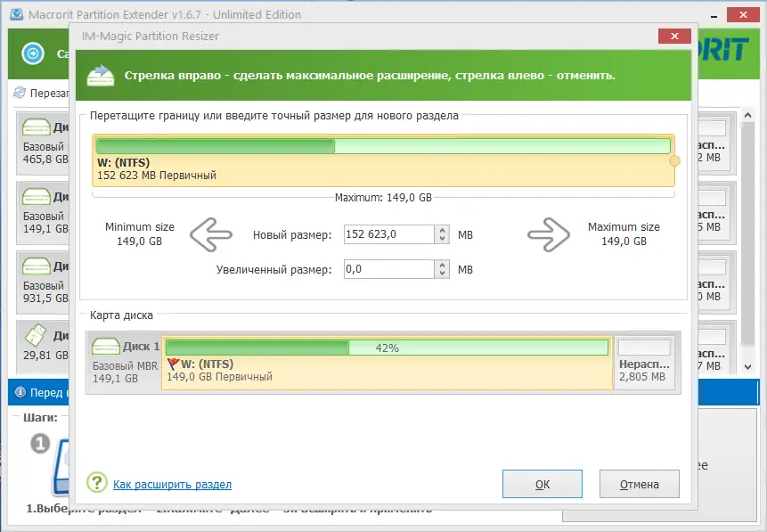The width and height of the screenshot is (767, 532).
Task: Click the 465,8 GB disk icon in background list
Action: click(x=37, y=127)
